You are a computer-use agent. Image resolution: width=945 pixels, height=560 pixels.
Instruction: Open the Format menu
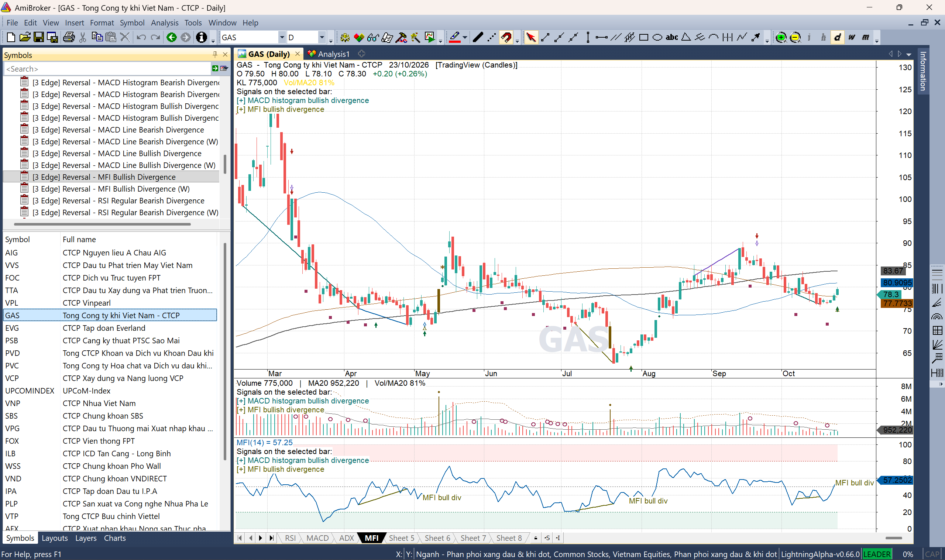coord(102,23)
